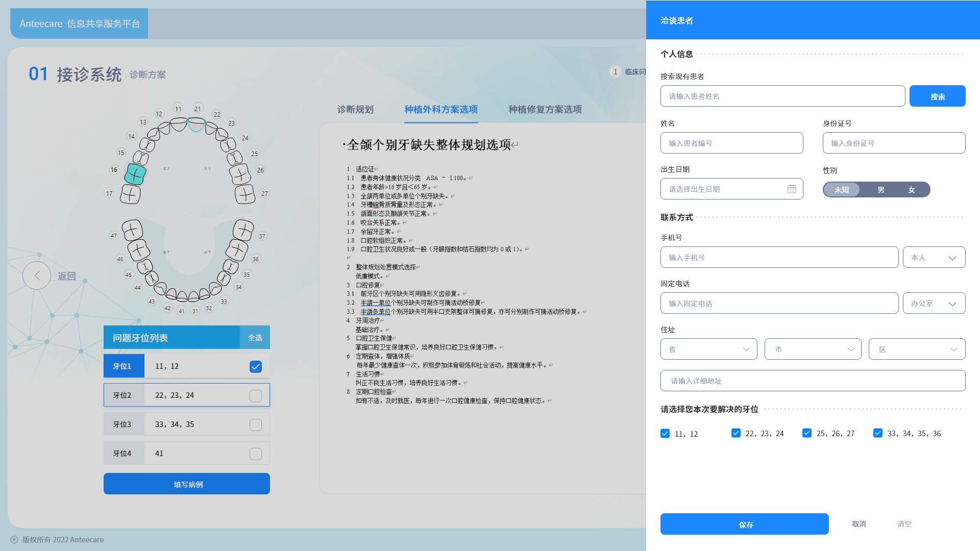This screenshot has width=980, height=551.
Task: Open the 省 province dropdown
Action: (x=708, y=349)
